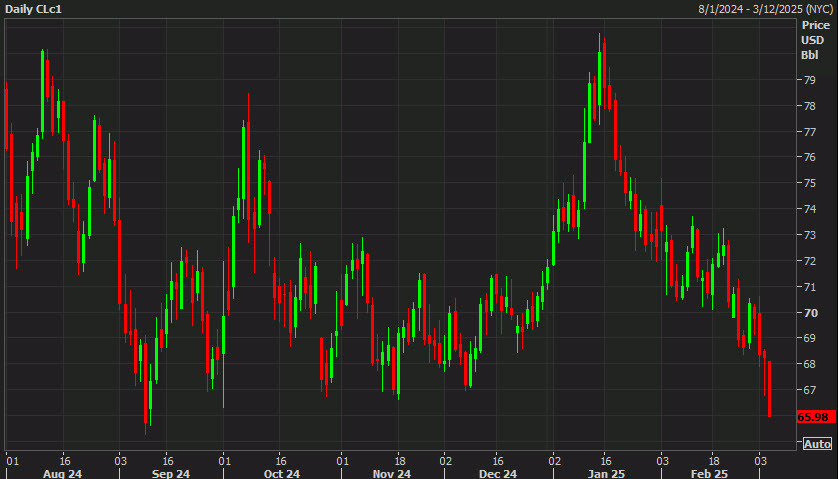Click the 75 price axis value
Image resolution: width=838 pixels, height=479 pixels.
point(809,183)
